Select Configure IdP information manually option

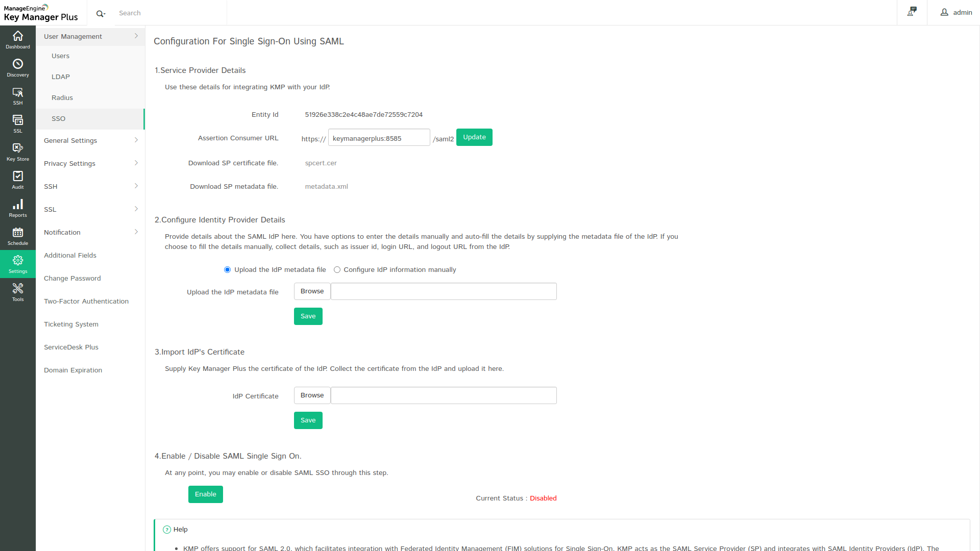point(337,270)
